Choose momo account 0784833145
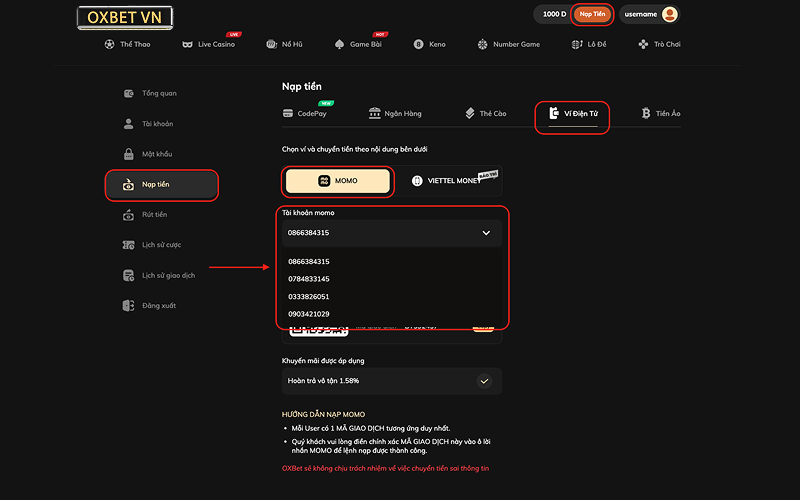 click(309, 279)
